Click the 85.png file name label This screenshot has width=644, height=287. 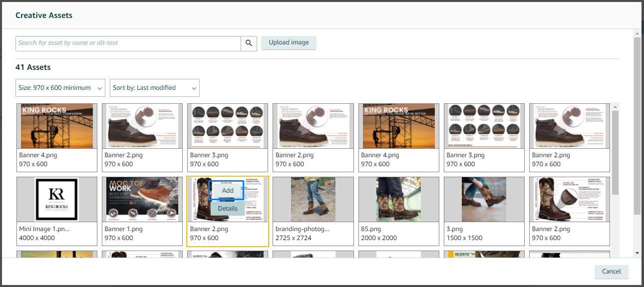tap(372, 229)
